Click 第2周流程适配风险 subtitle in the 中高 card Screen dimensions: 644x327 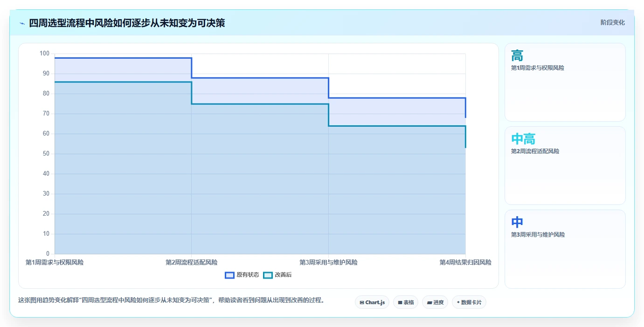pos(535,151)
